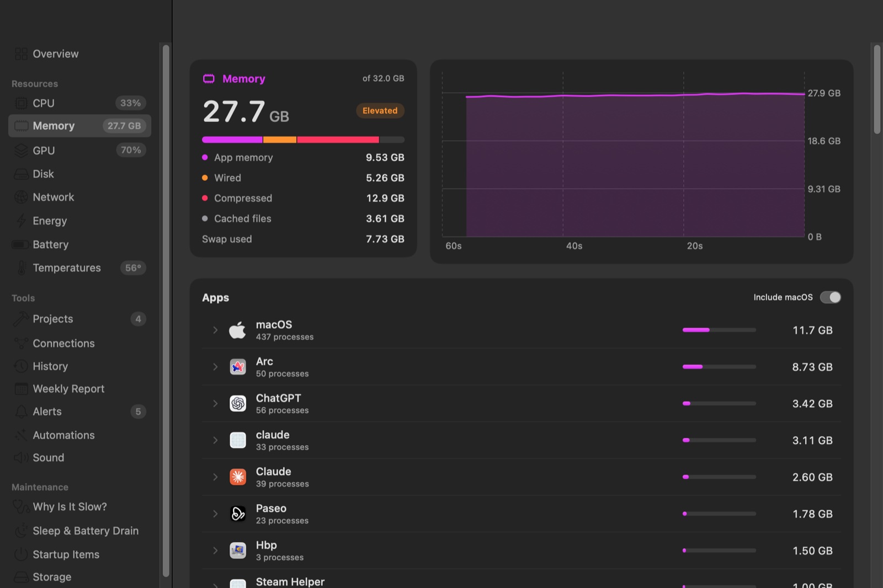Click the Paseo app icon

coord(238,514)
